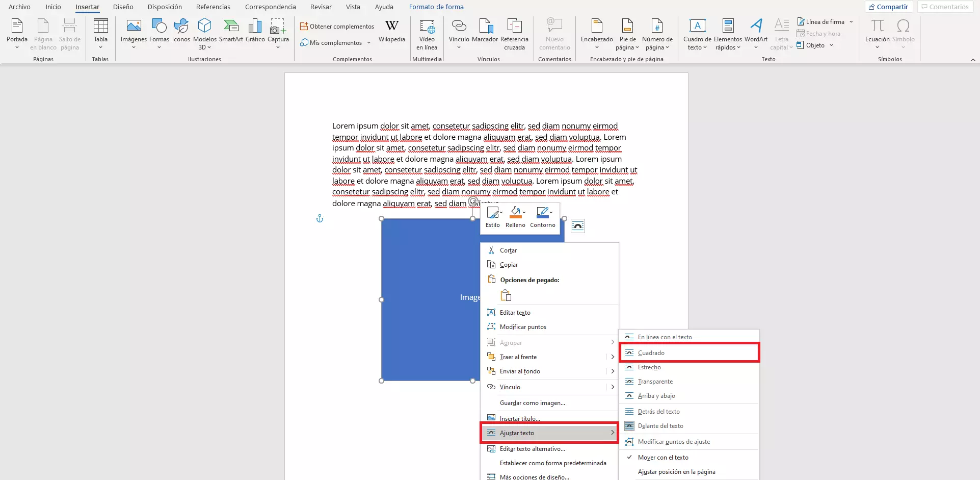Choose Guardar como imagen
980x480 pixels.
pos(549,403)
